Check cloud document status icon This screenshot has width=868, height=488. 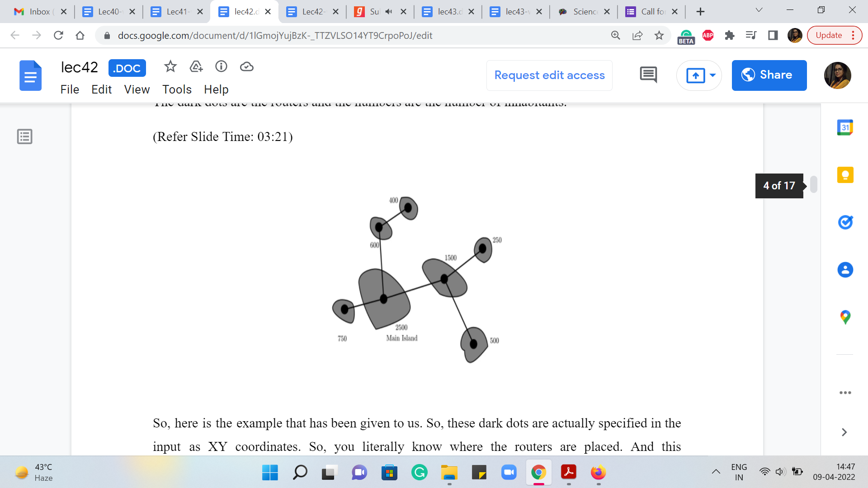[246, 67]
